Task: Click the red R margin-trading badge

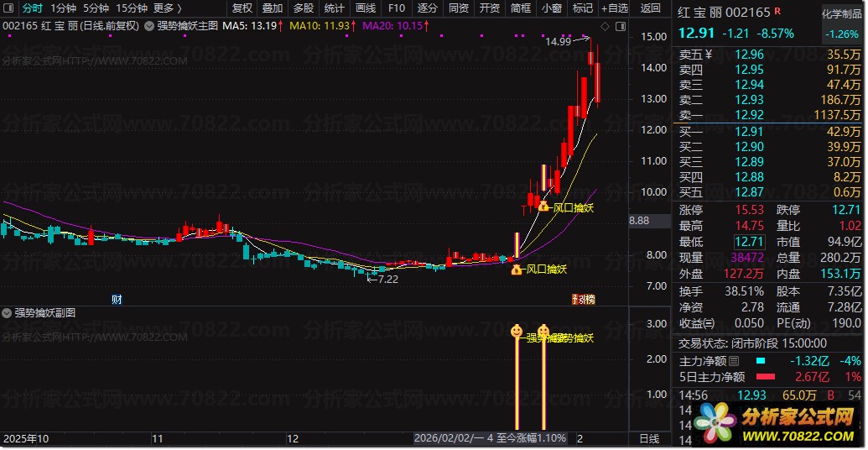Action: pyautogui.click(x=777, y=11)
